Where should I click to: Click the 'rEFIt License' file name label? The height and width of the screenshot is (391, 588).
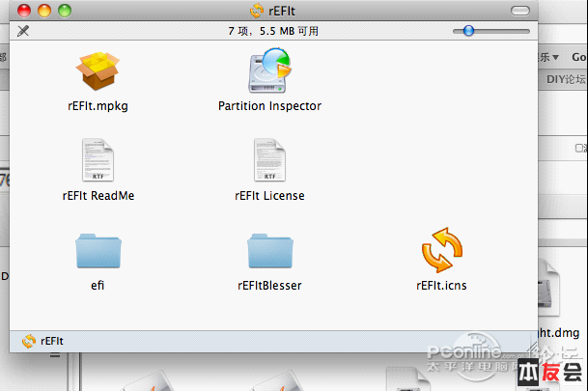coord(269,196)
